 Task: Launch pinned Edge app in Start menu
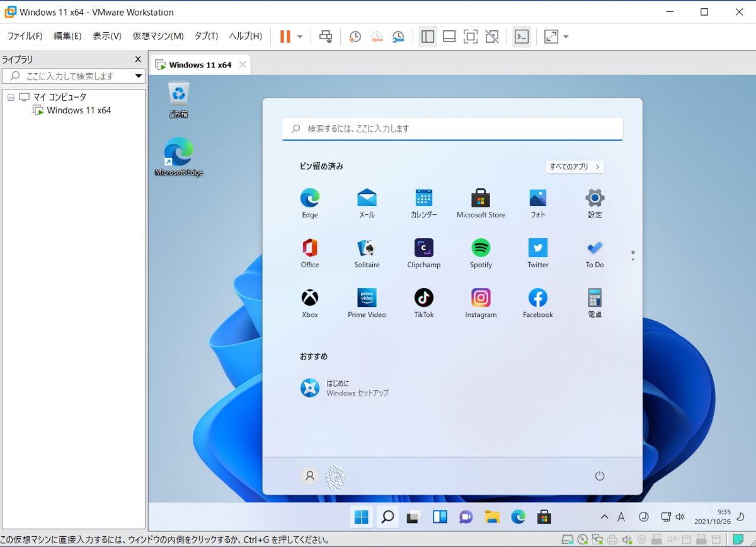tap(310, 204)
